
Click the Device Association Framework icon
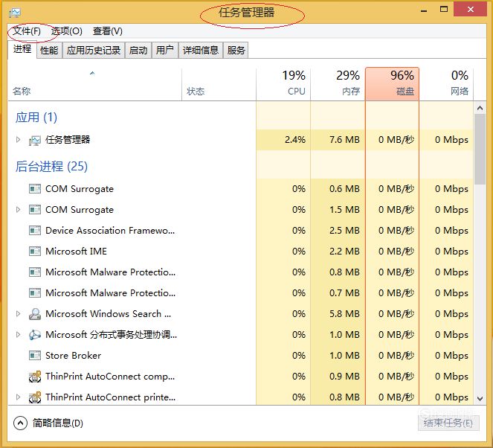(x=35, y=231)
